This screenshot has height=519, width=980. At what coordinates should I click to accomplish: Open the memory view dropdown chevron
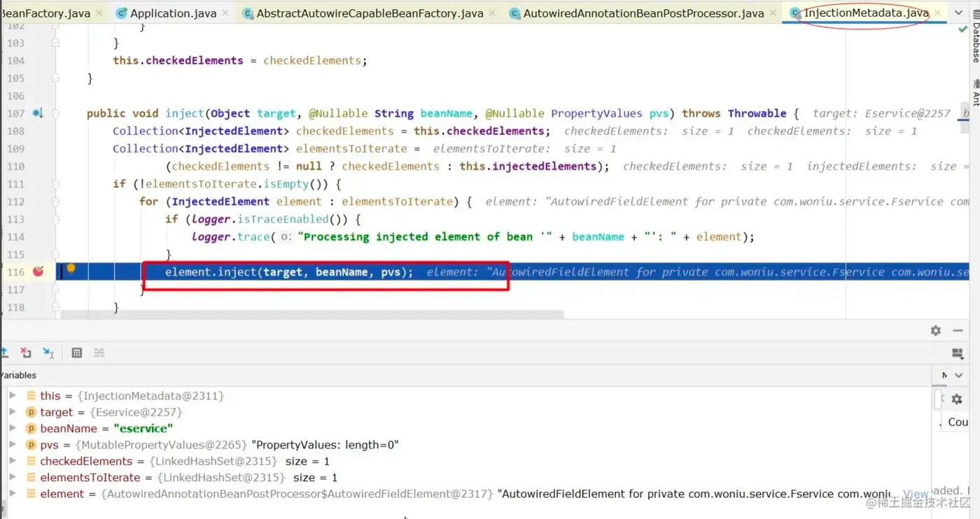tap(958, 376)
